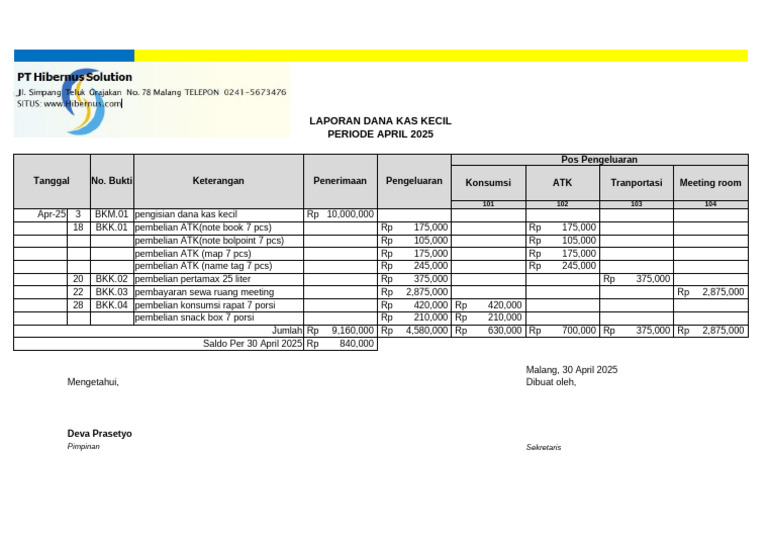This screenshot has width=768, height=543.
Task: Click Pengeluaran amount 210,000 in snack box row
Action: (414, 318)
